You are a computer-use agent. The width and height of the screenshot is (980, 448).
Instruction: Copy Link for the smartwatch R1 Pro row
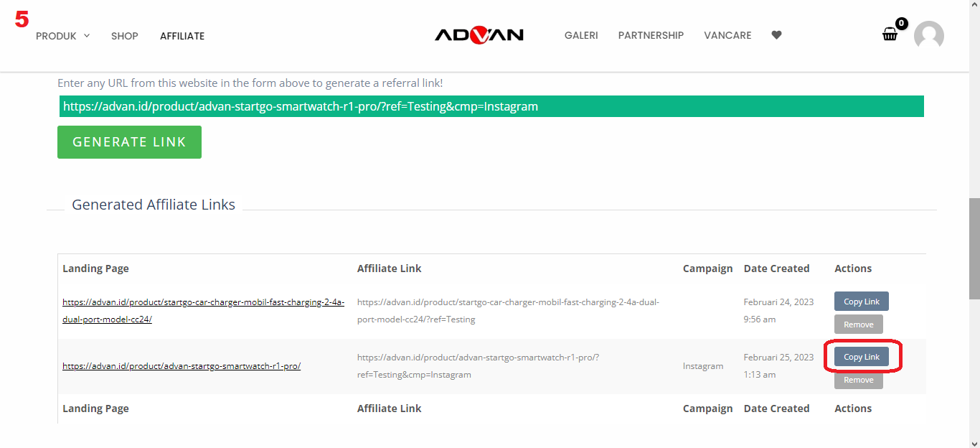862,357
